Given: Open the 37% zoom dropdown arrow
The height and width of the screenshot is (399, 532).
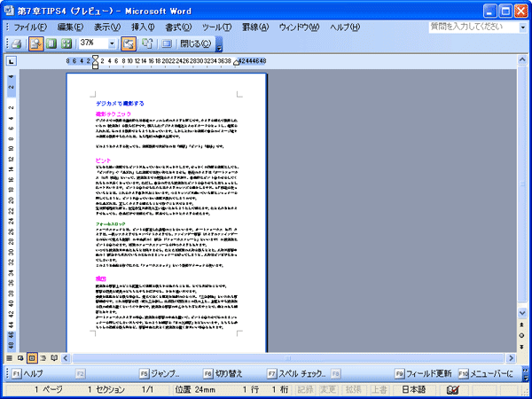Looking at the screenshot, I should pyautogui.click(x=112, y=43).
